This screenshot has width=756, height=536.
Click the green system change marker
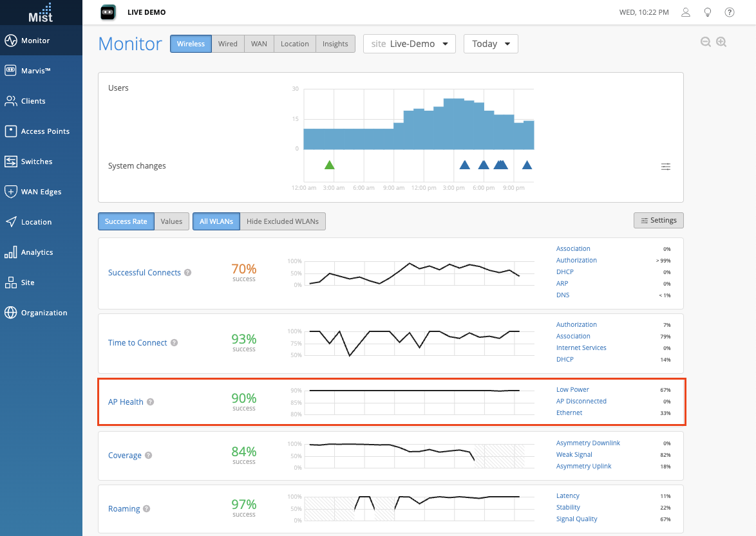[330, 165]
